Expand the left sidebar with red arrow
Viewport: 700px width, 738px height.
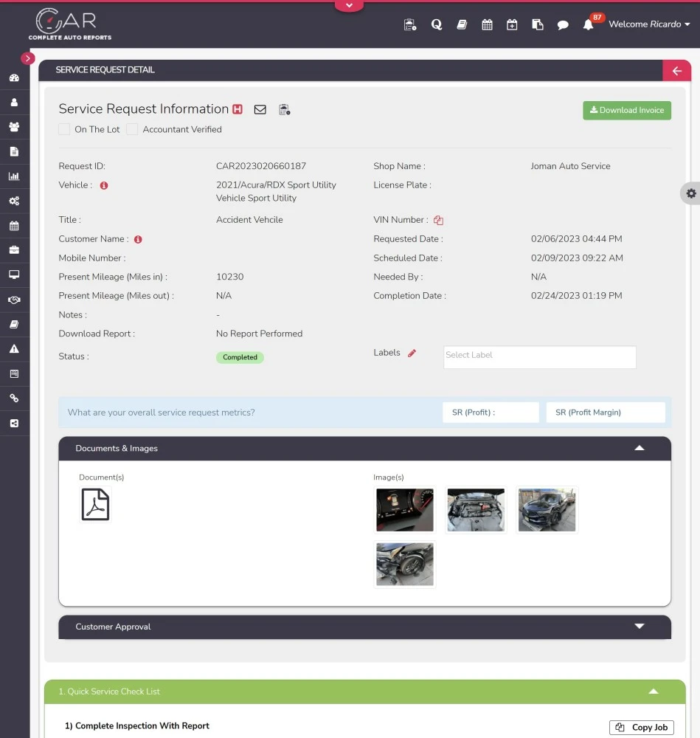pos(28,58)
